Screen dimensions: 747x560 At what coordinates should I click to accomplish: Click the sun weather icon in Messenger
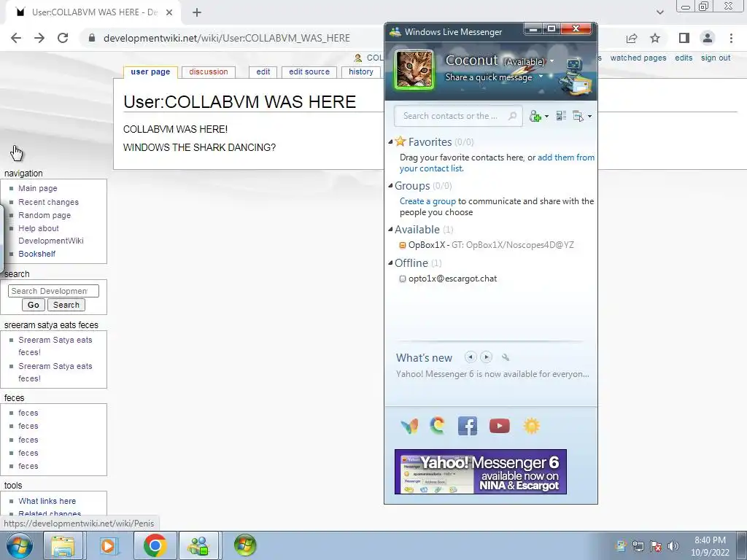pyautogui.click(x=531, y=426)
